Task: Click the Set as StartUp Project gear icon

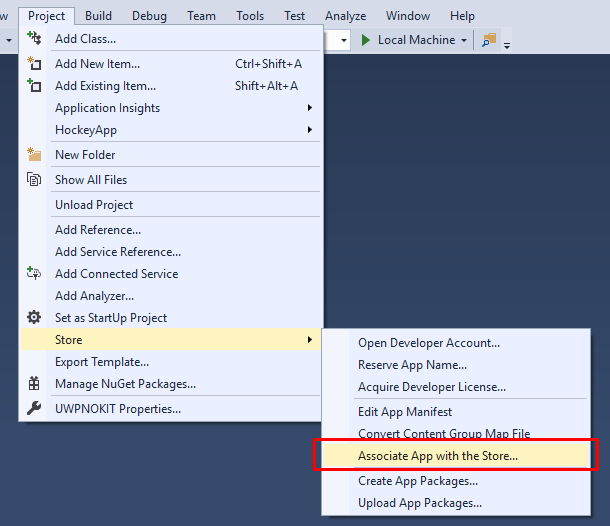Action: [34, 317]
